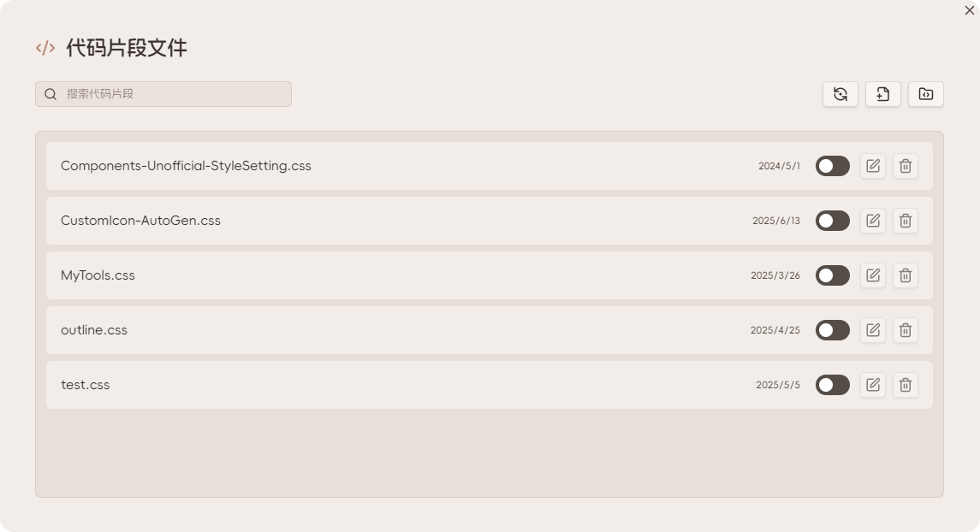The width and height of the screenshot is (980, 532).
Task: Activate the test.css snippet toggle
Action: [832, 385]
